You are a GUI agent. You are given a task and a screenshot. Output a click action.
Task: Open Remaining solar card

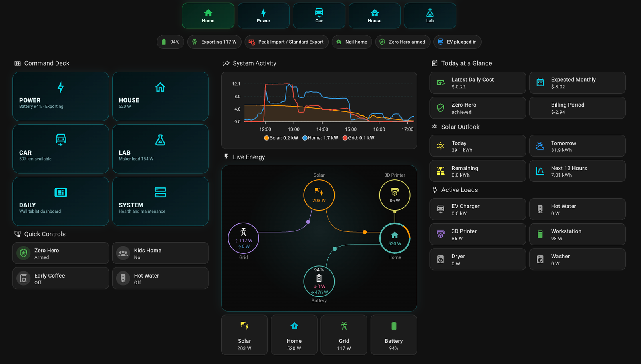(x=478, y=171)
